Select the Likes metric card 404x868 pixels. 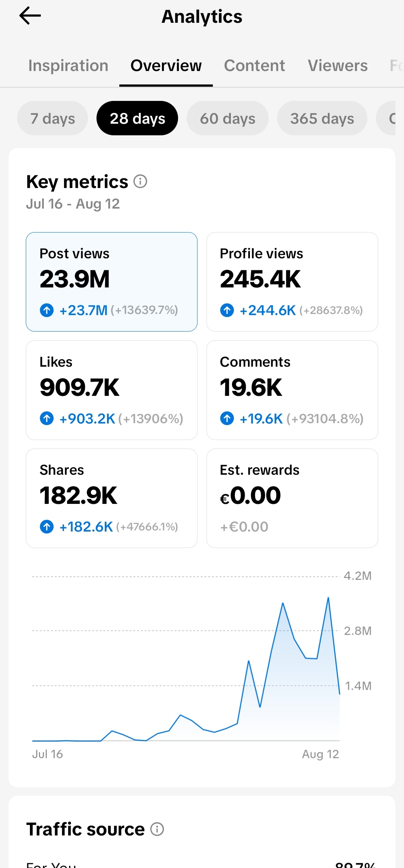pos(111,390)
